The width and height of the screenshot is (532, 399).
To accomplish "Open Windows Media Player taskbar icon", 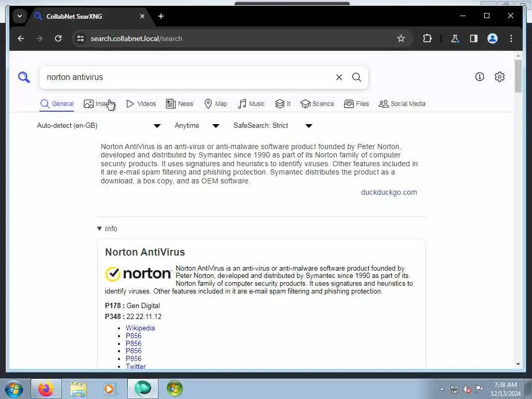I will [x=110, y=389].
